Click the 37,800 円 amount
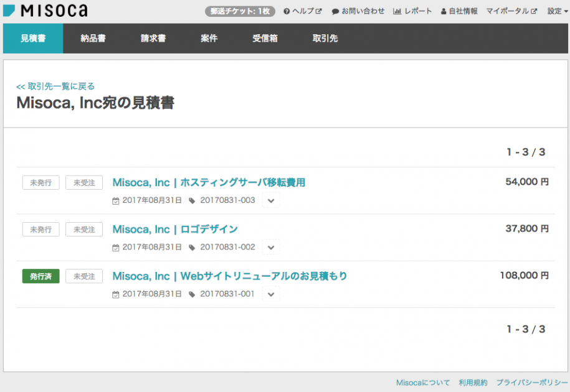Viewport: 570px width, 392px height. click(527, 229)
